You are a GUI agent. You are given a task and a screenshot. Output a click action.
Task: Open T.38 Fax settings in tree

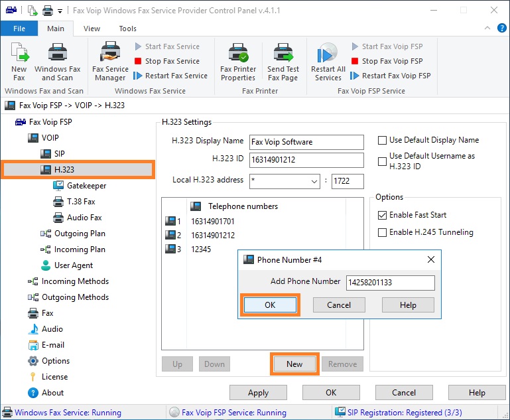(74, 202)
